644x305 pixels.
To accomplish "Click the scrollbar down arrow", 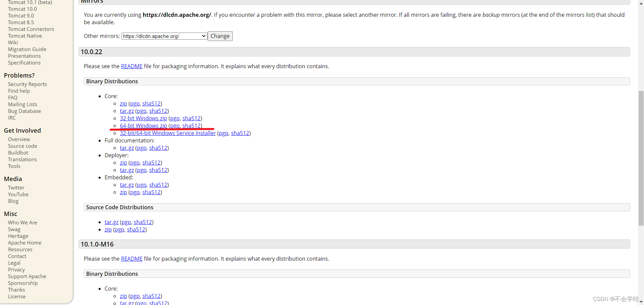I will click(641, 302).
